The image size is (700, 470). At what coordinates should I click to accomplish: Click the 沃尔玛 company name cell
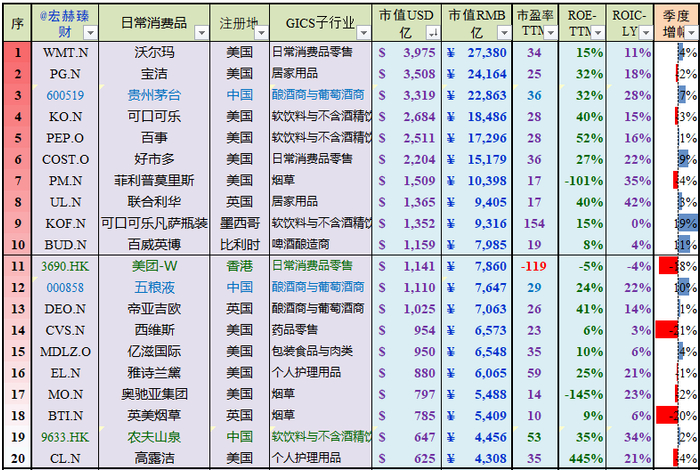(x=154, y=53)
